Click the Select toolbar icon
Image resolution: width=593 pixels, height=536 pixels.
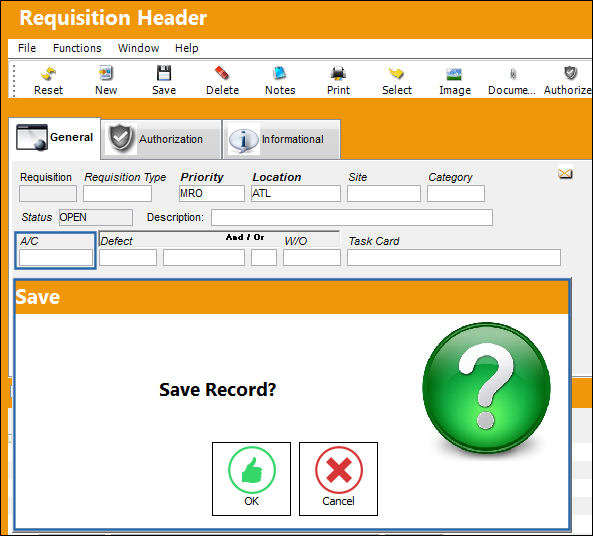(396, 80)
